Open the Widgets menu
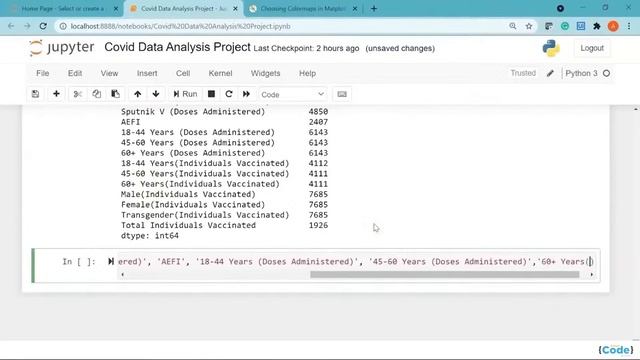This screenshot has width=640, height=360. point(265,73)
